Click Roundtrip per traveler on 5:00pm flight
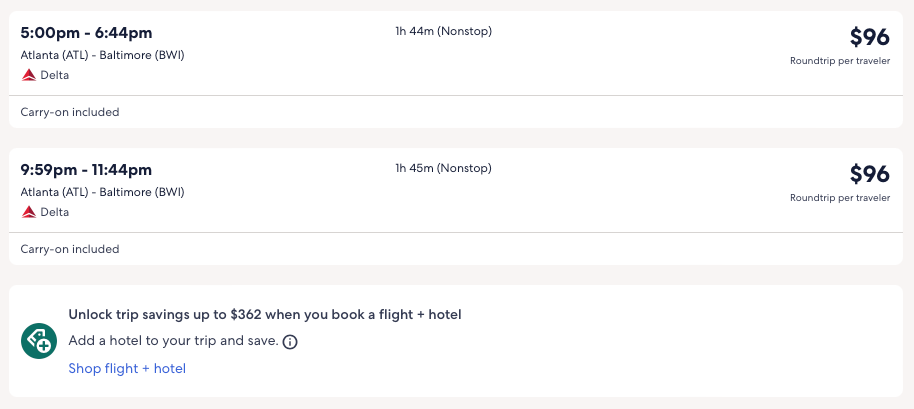Image resolution: width=914 pixels, height=409 pixels. click(x=839, y=61)
